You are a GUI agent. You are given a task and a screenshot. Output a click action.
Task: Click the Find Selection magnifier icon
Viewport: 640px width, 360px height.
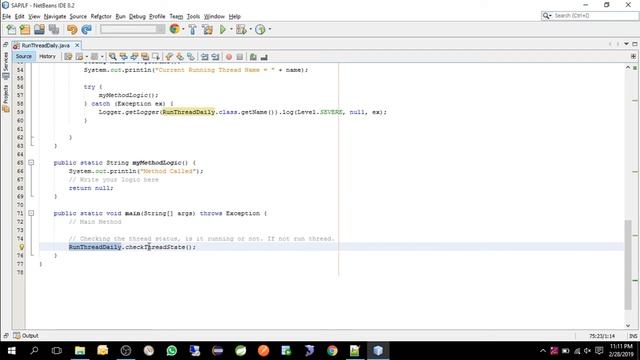tap(112, 57)
